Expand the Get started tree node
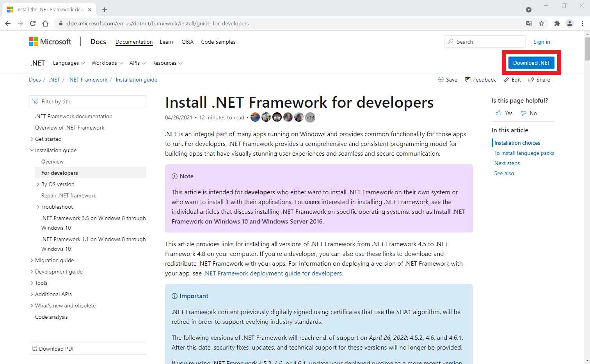This screenshot has height=364, width=590. click(32, 139)
